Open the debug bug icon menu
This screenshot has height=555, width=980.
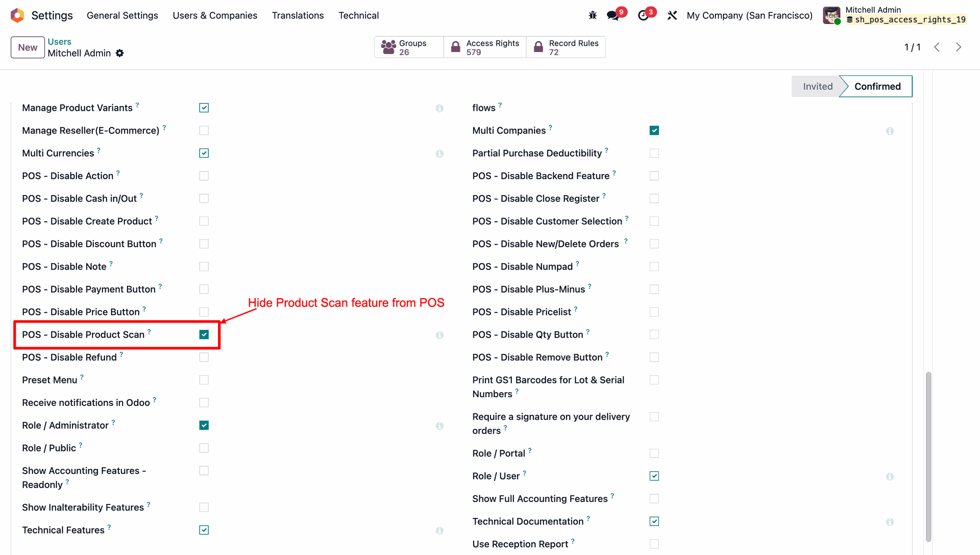point(593,15)
